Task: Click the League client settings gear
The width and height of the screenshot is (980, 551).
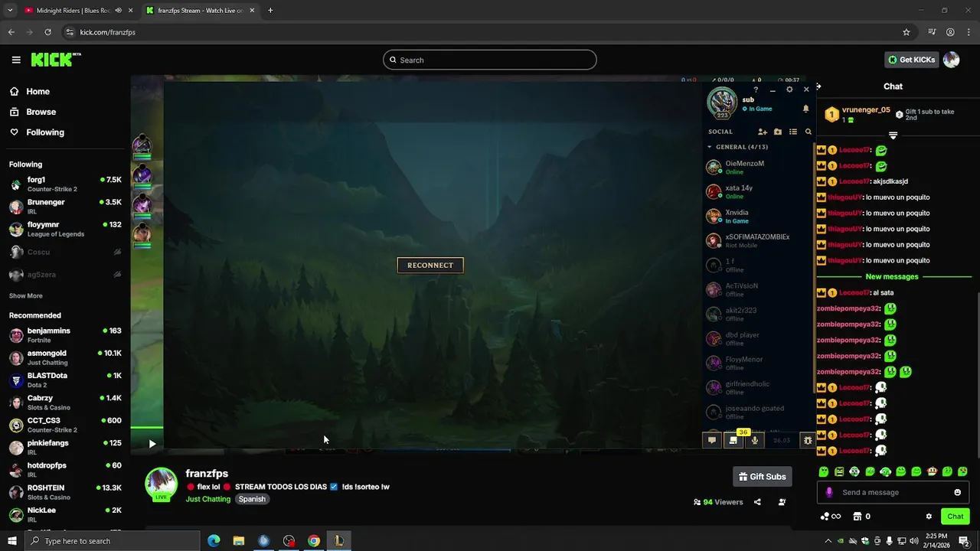Action: click(789, 90)
